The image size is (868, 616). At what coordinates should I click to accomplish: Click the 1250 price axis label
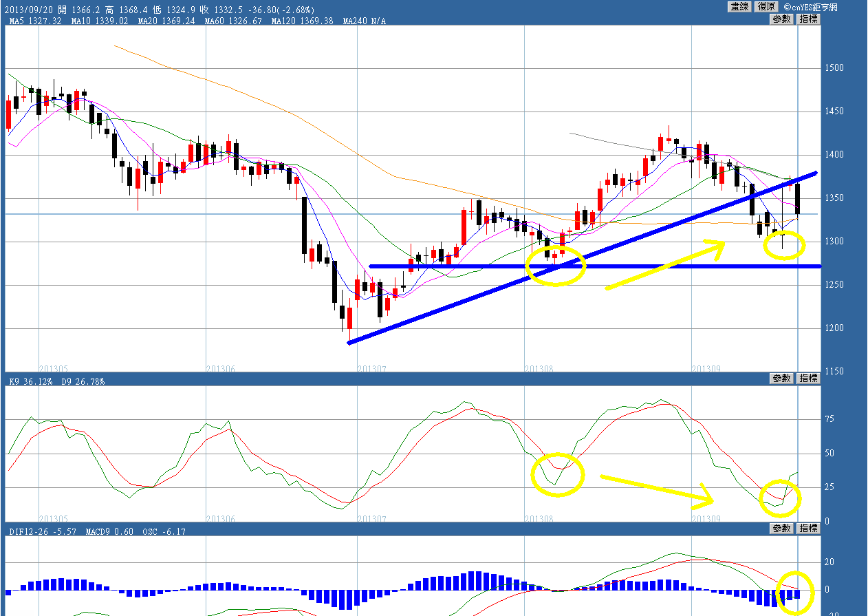point(833,285)
